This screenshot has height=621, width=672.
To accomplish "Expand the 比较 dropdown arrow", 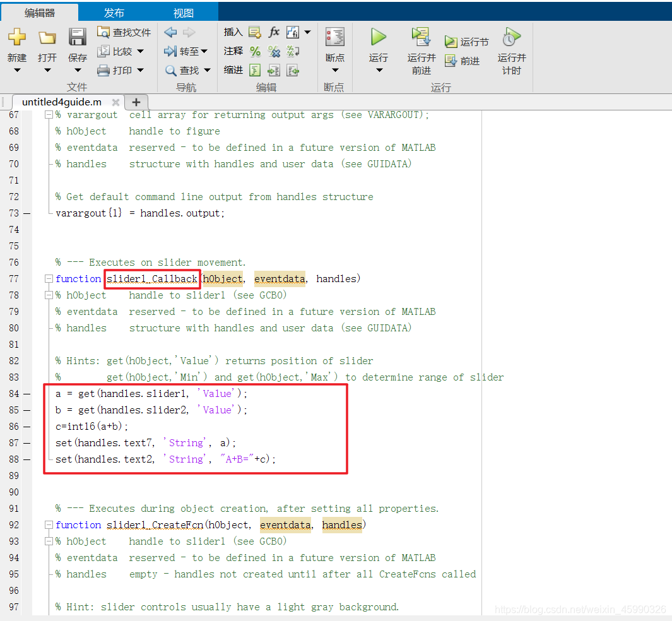I will point(140,51).
